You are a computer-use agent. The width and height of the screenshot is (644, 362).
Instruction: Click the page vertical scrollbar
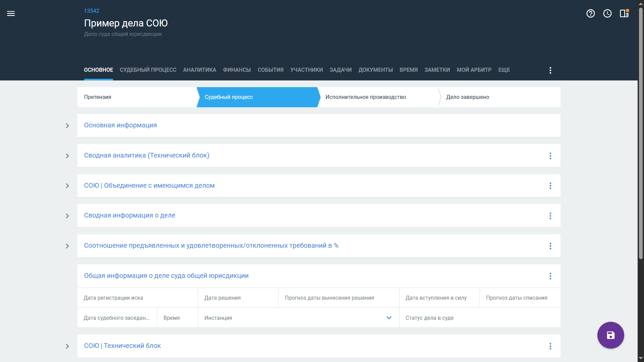[x=641, y=134]
